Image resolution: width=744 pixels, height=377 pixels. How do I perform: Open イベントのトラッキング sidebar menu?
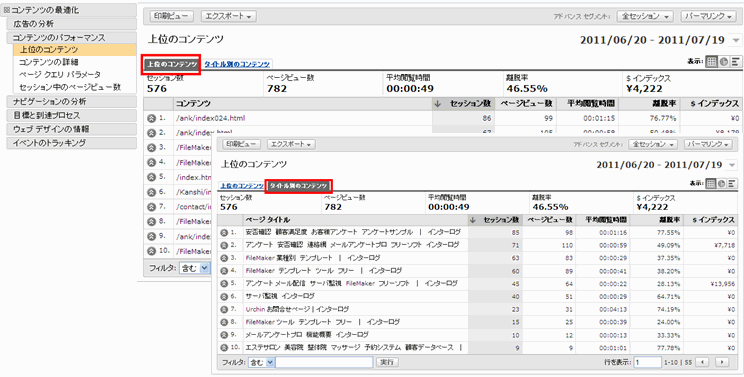tap(72, 143)
